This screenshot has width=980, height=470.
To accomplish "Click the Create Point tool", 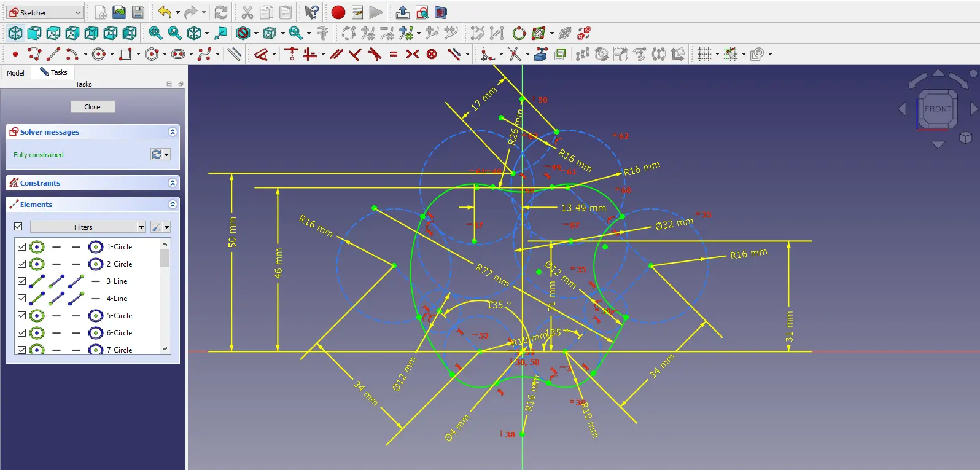I will (x=15, y=55).
